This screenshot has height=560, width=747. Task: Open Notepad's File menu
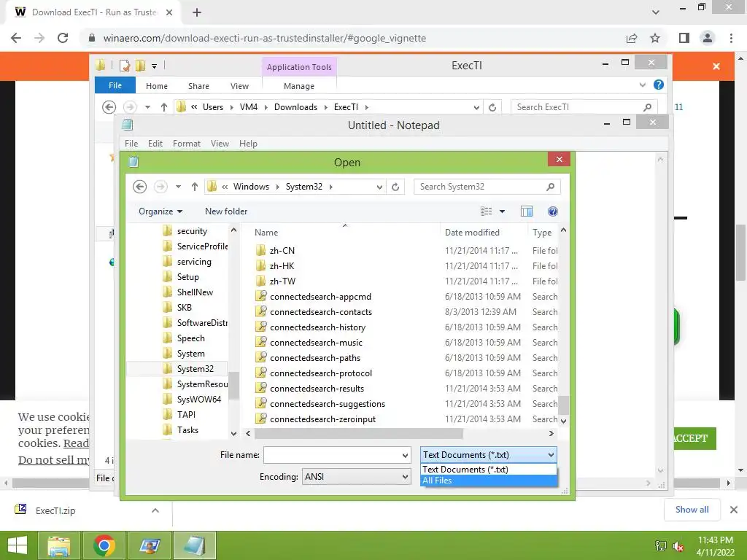(x=131, y=144)
